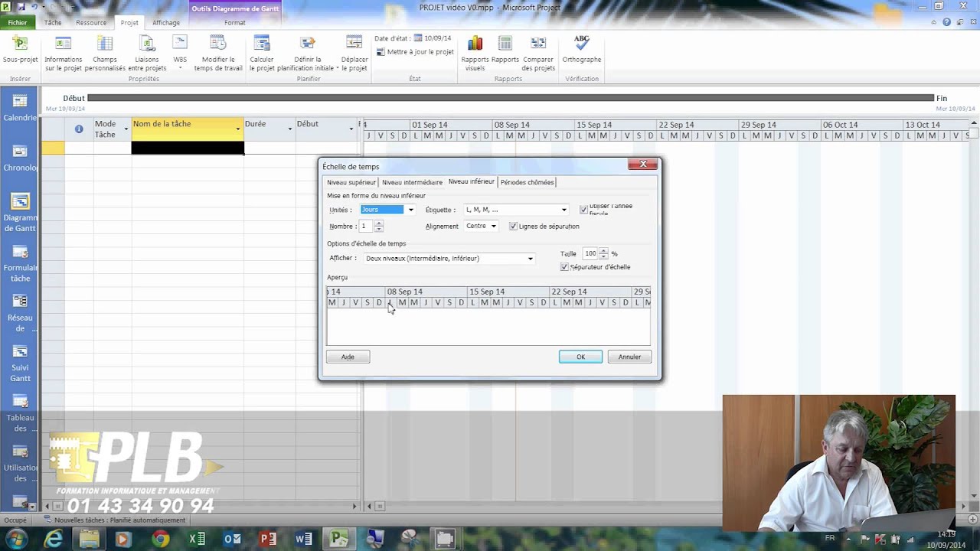Open Début column filter arrow
Image resolution: width=980 pixels, height=551 pixels.
(351, 129)
